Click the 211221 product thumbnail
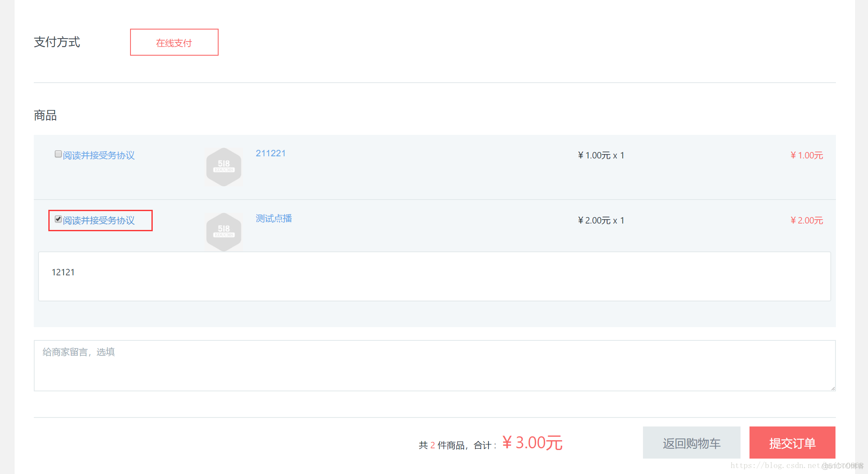Viewport: 868px width, 474px height. (224, 167)
